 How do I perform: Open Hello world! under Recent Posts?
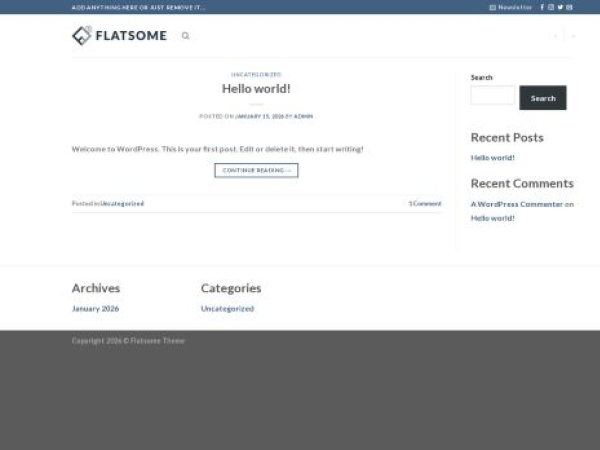tap(493, 158)
